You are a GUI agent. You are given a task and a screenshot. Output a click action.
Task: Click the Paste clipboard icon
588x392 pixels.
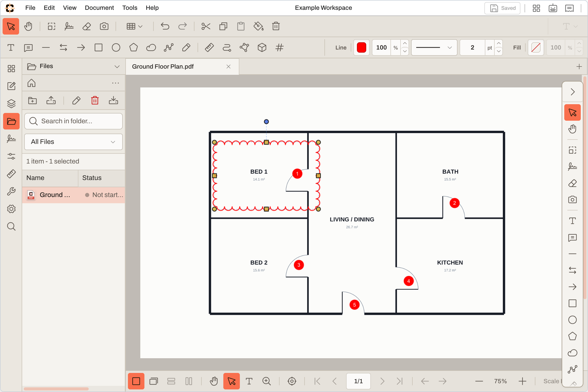tap(241, 26)
